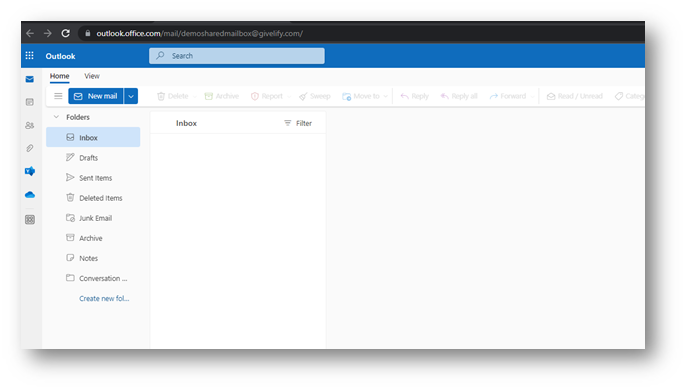
Task: Open Yammer app icon in rail
Action: click(x=30, y=171)
